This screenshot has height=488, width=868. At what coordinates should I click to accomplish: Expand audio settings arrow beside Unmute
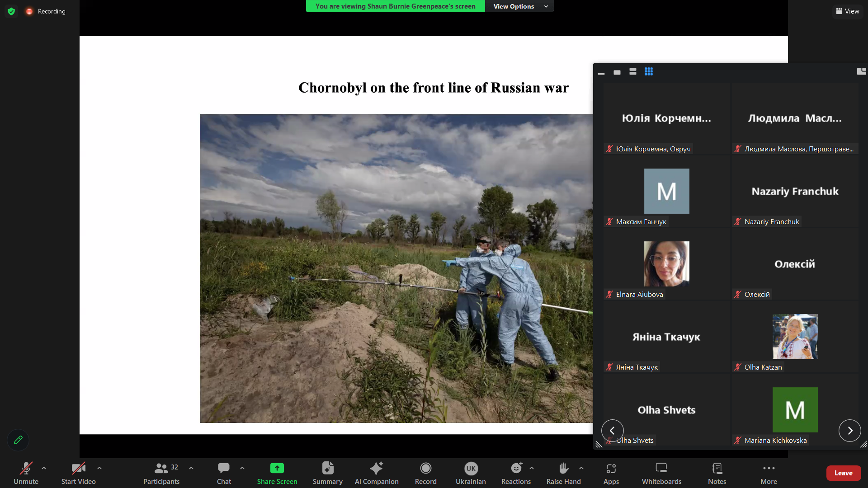44,468
